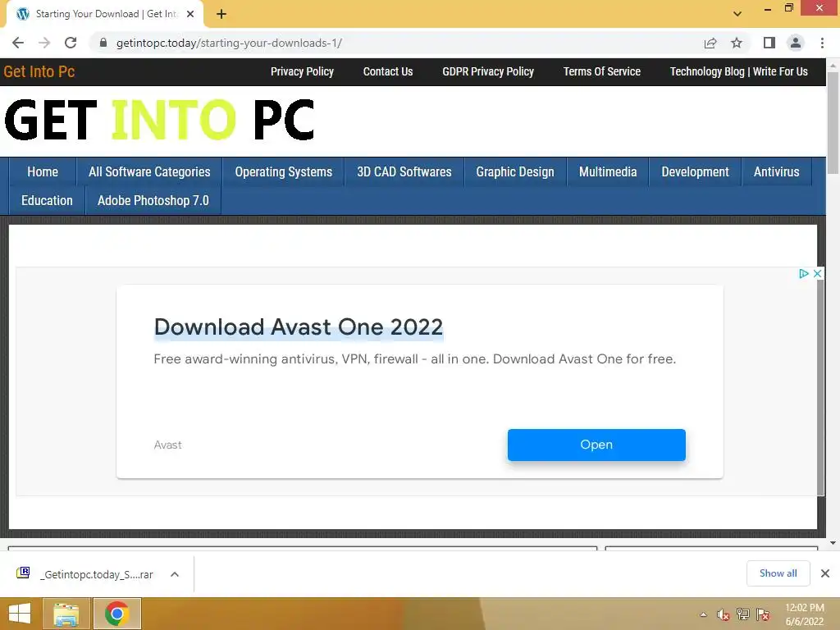Screen dimensions: 840x630
Task: Open Adobe Photoshop 7.0 menu item
Action: tap(153, 201)
